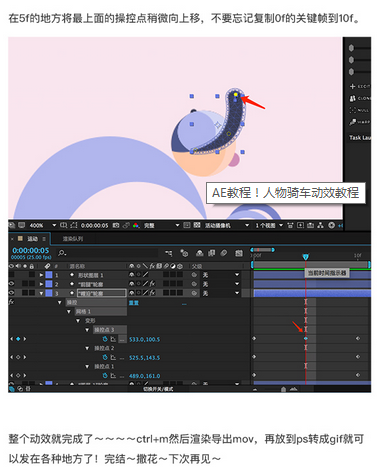The height and width of the screenshot is (467, 386).
Task: Click the current time indicator playhead
Action: click(305, 257)
